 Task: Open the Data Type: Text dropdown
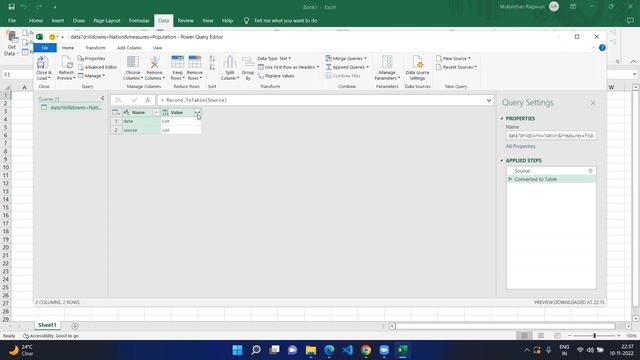tap(274, 58)
